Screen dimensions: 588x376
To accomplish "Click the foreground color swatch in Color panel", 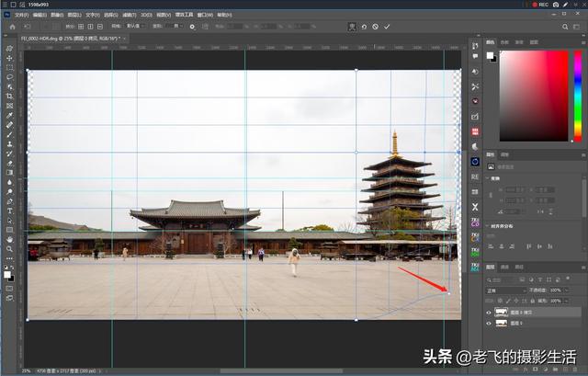I will click(490, 55).
